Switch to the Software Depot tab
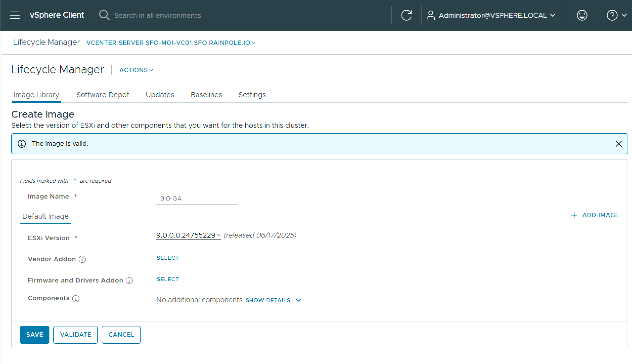 [x=102, y=95]
